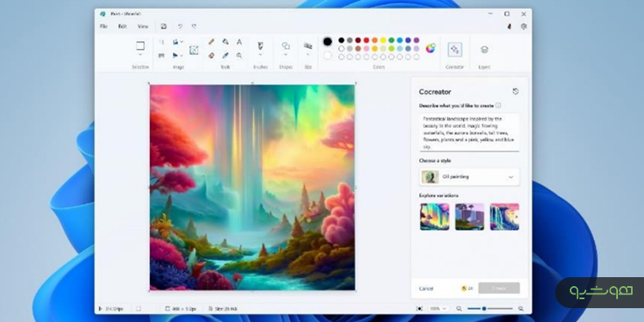Screen dimensions: 644x322
Task: Select the third variation thumbnail
Action: pos(505,217)
